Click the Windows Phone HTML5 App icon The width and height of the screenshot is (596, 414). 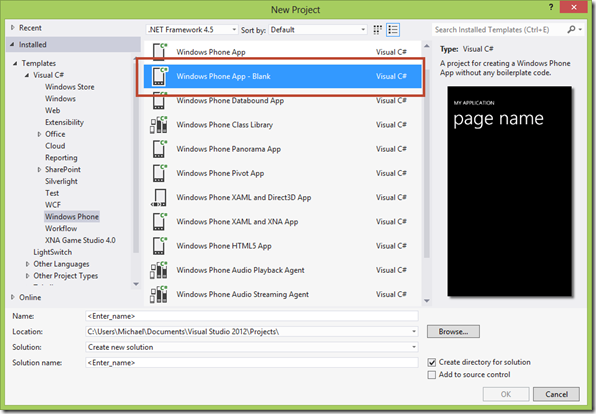tap(159, 246)
